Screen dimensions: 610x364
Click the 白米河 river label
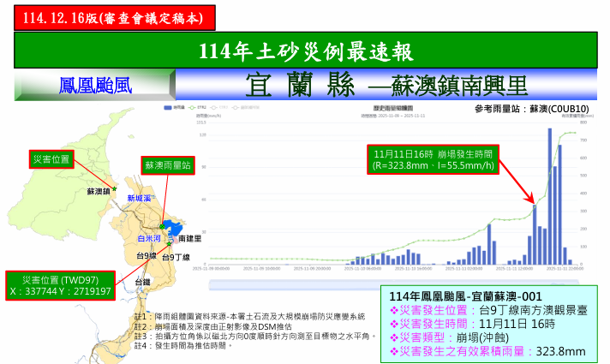tap(149, 238)
